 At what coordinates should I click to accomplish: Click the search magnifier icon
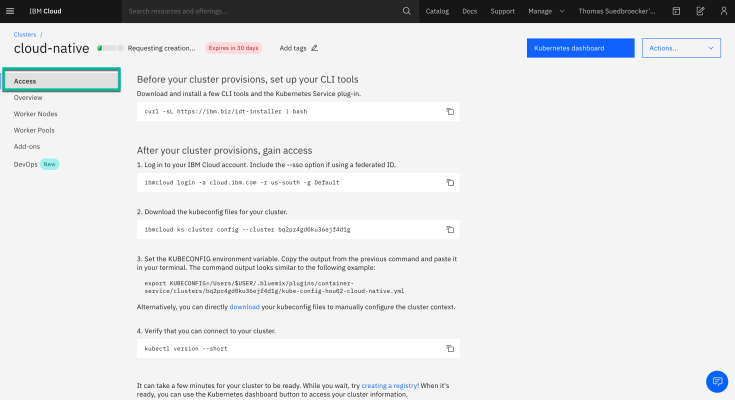(x=406, y=11)
